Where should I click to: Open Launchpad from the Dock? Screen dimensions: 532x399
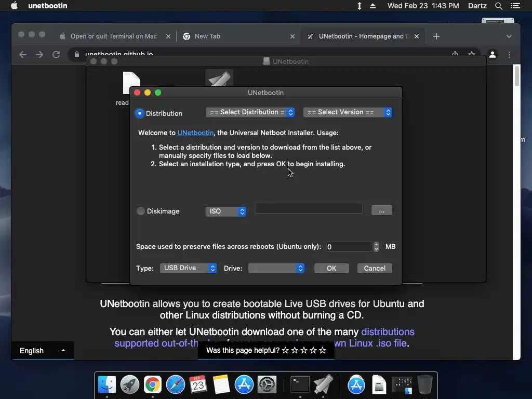point(129,384)
